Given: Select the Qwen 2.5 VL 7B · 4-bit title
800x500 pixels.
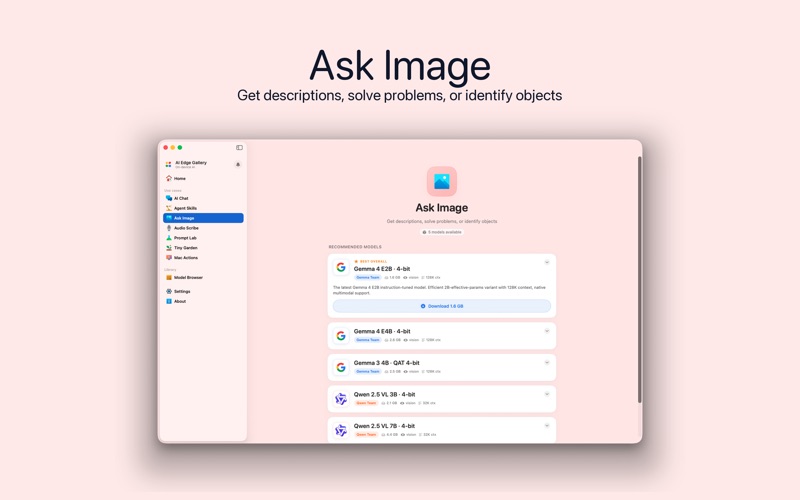Looking at the screenshot, I should point(385,426).
